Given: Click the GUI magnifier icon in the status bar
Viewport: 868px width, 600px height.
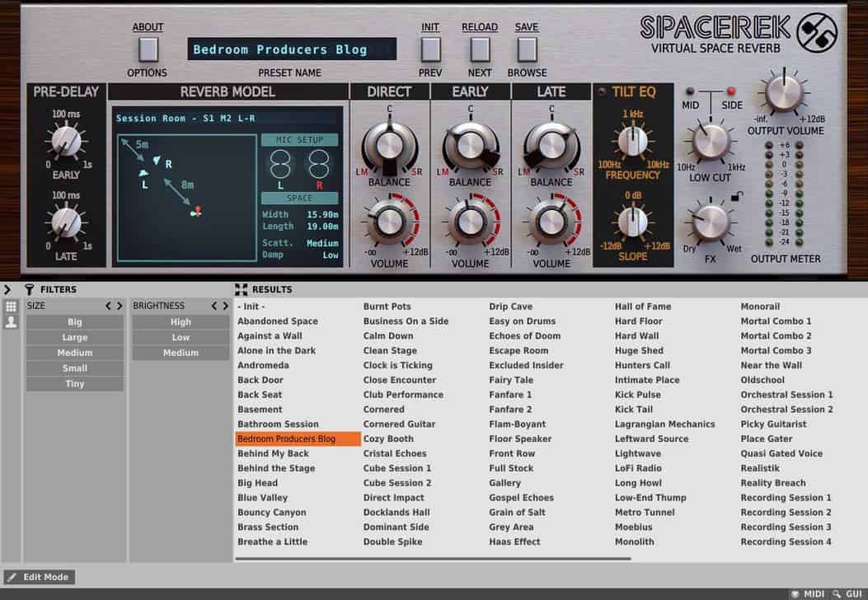Looking at the screenshot, I should pos(836,593).
